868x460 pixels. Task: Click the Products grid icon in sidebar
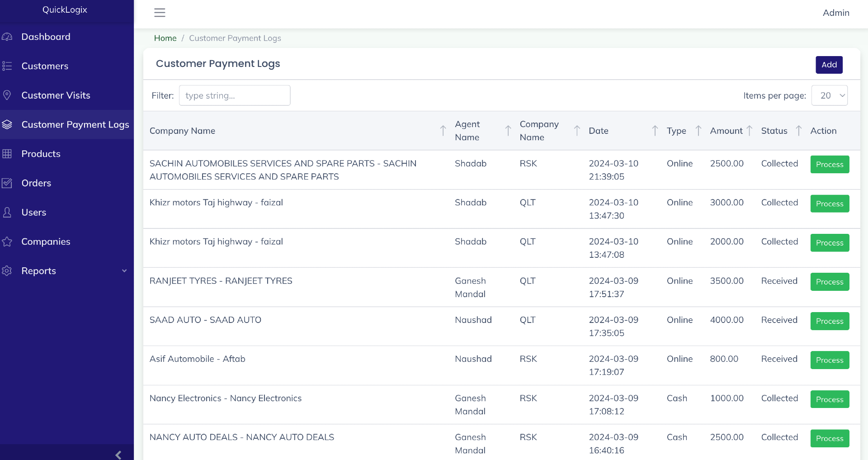[x=7, y=154]
